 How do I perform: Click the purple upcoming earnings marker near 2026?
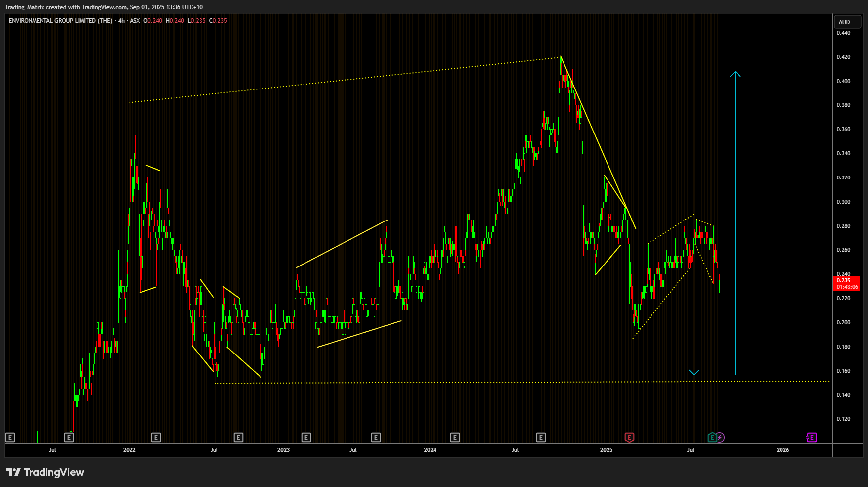pos(811,437)
